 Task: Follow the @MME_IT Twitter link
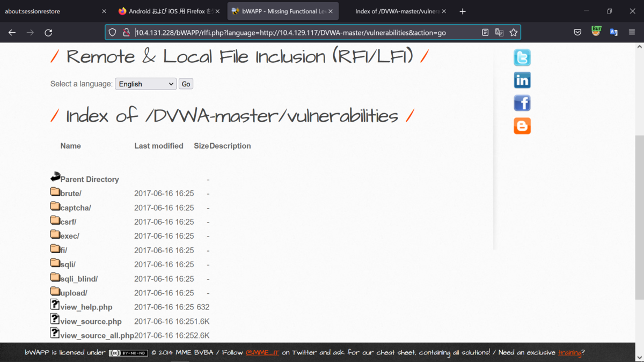pyautogui.click(x=262, y=353)
